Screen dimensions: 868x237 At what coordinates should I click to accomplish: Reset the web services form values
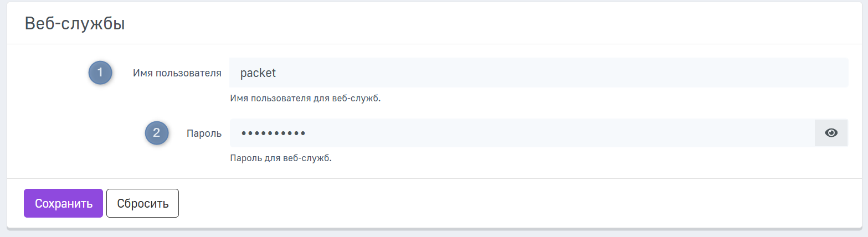click(142, 203)
